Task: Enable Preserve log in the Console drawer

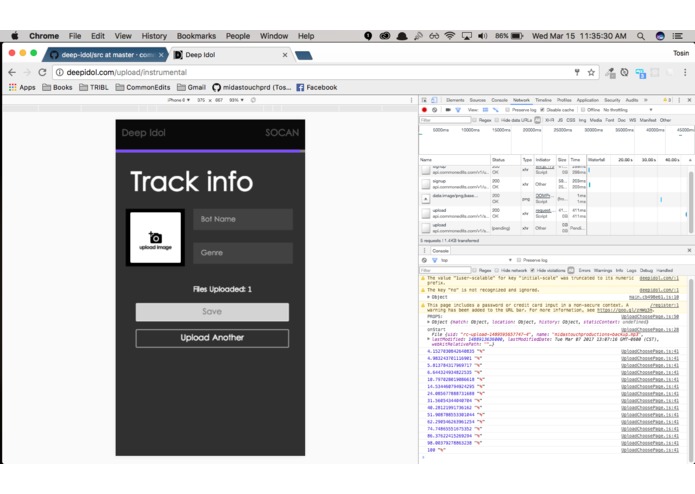Action: [x=519, y=260]
